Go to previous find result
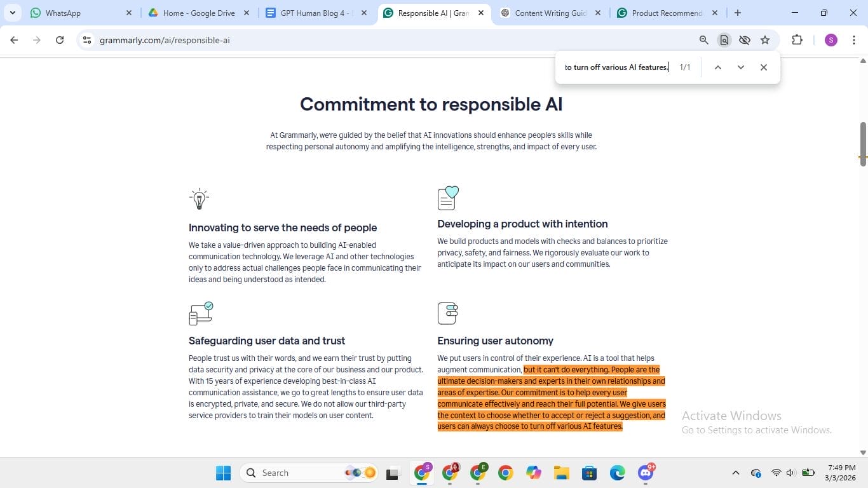Image resolution: width=868 pixels, height=488 pixels. point(717,67)
